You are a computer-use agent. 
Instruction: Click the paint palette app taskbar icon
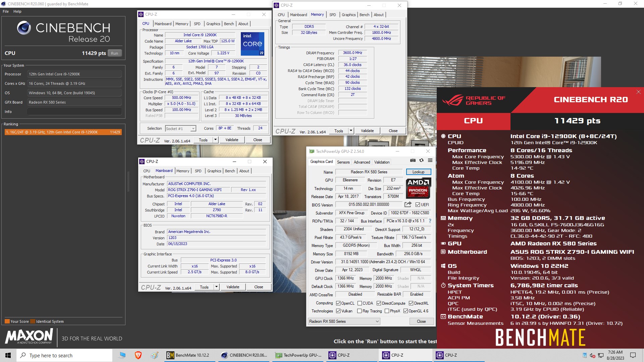(154, 355)
